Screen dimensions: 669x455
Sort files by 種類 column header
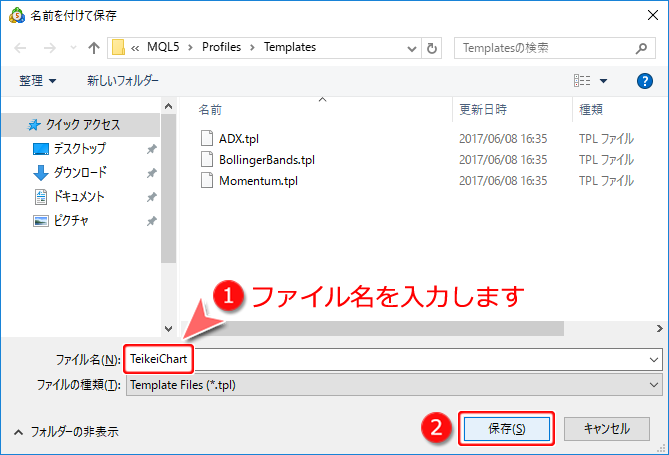[x=591, y=110]
